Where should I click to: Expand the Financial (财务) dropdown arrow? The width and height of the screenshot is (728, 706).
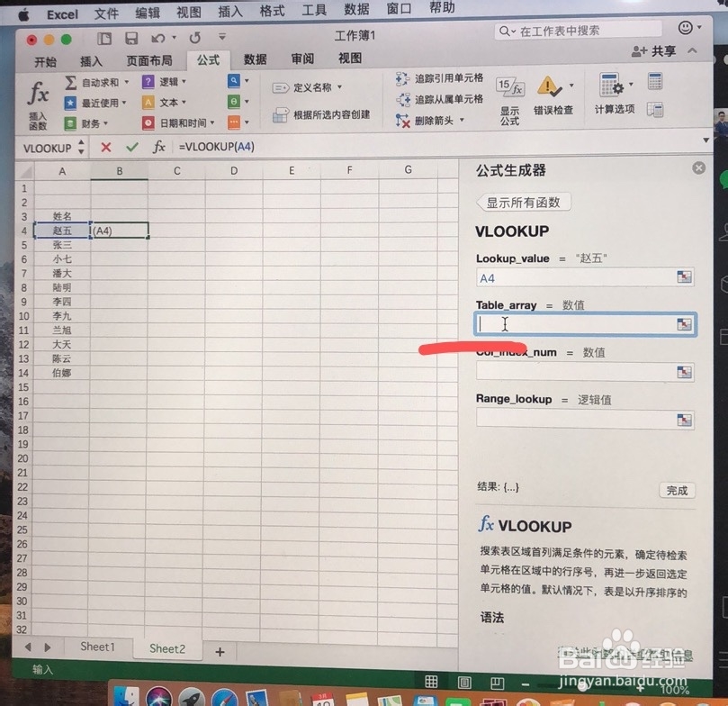coord(106,123)
